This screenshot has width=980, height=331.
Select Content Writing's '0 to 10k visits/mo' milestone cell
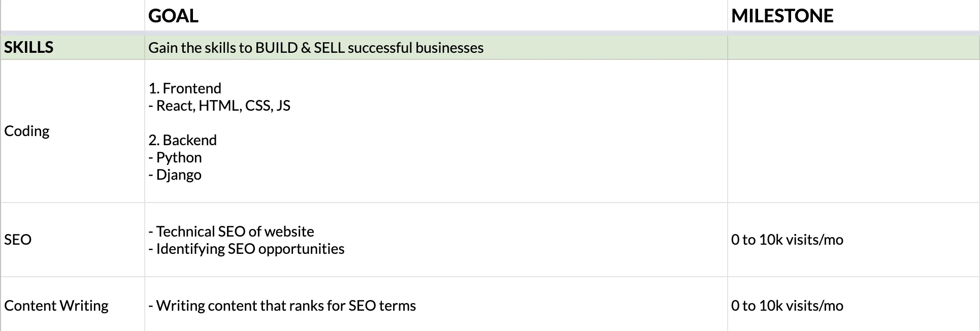(x=787, y=306)
